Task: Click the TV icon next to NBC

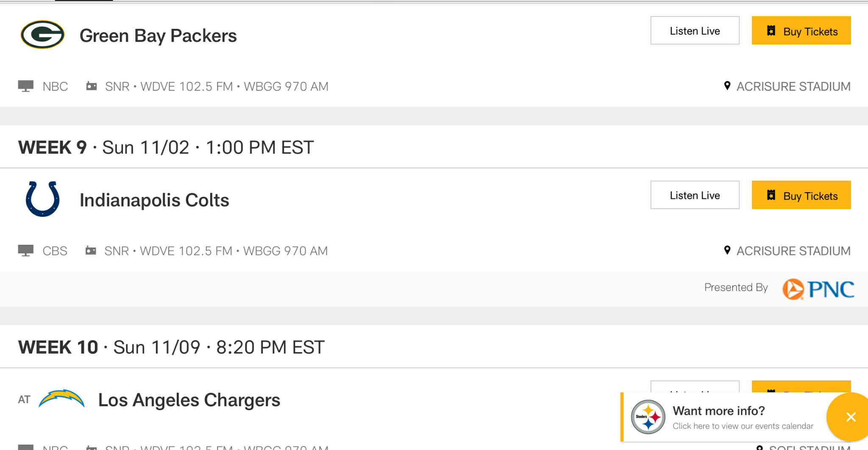Action: tap(25, 86)
